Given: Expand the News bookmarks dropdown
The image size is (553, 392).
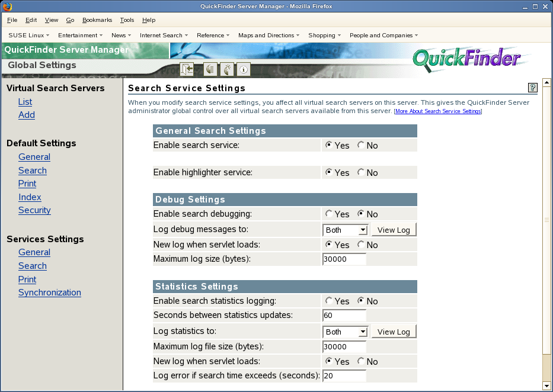Looking at the screenshot, I should point(122,35).
